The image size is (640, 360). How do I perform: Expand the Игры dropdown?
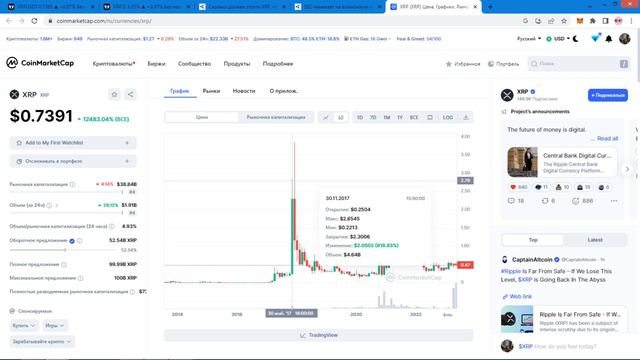click(54, 326)
